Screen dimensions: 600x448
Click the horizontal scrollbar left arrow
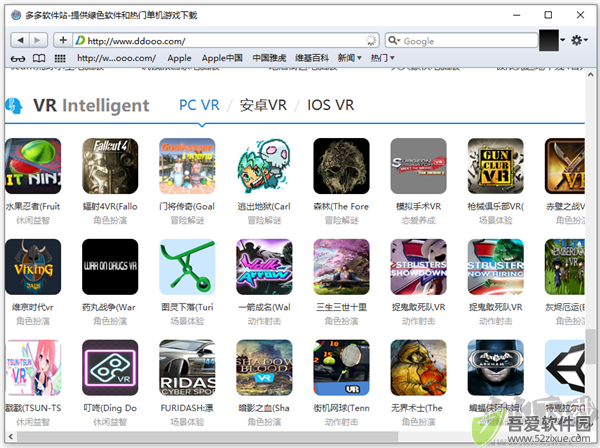[10, 436]
